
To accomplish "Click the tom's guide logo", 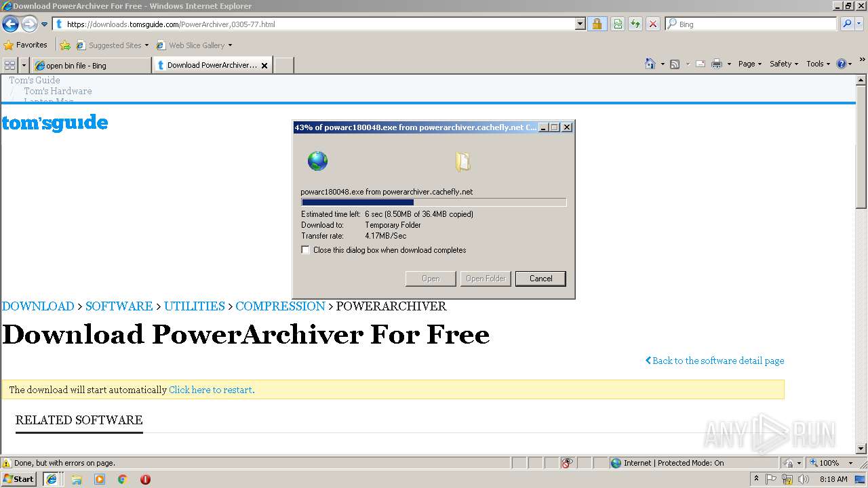I will (x=55, y=123).
